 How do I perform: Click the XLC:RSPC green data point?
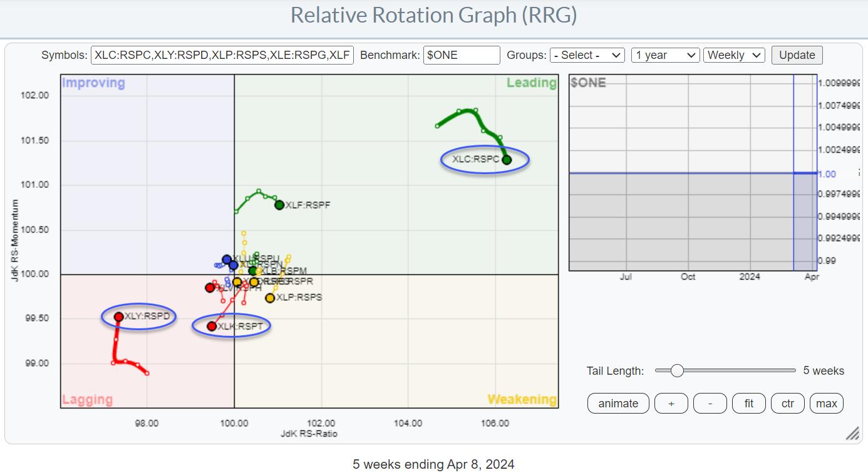pos(507,160)
